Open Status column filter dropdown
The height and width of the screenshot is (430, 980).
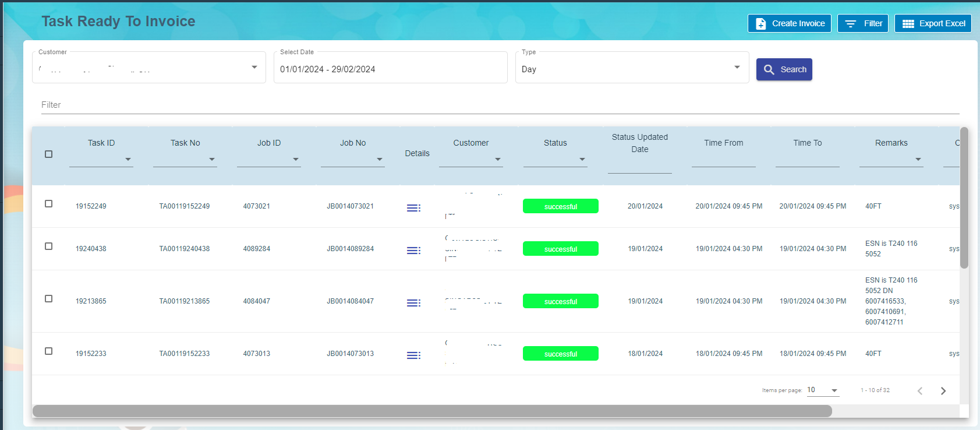[x=582, y=160]
